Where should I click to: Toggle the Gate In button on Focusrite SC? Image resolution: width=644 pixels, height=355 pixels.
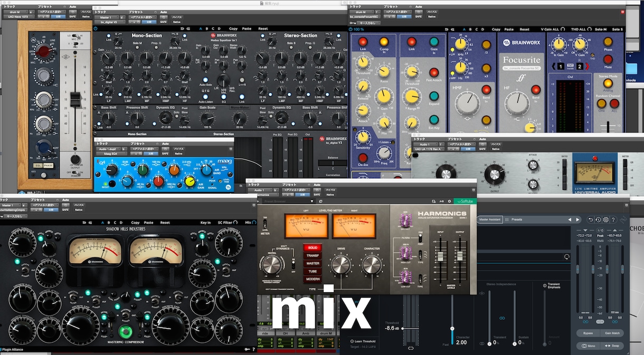click(x=434, y=41)
